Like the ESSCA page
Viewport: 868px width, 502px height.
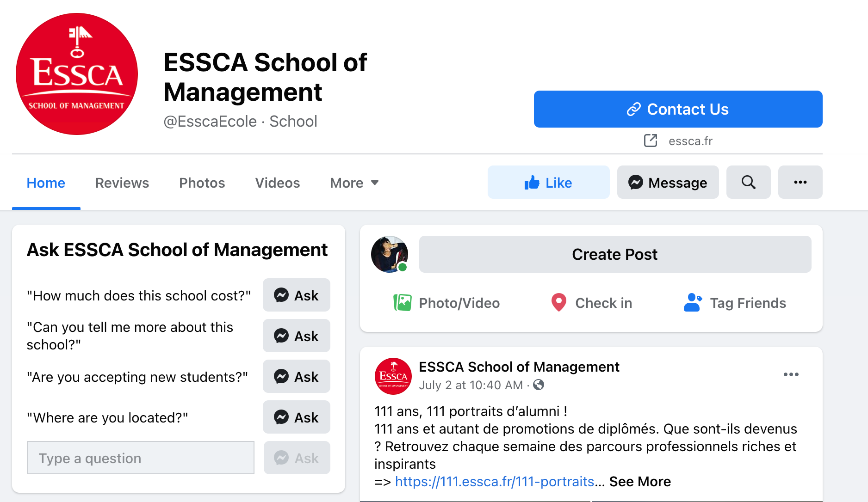[548, 183]
